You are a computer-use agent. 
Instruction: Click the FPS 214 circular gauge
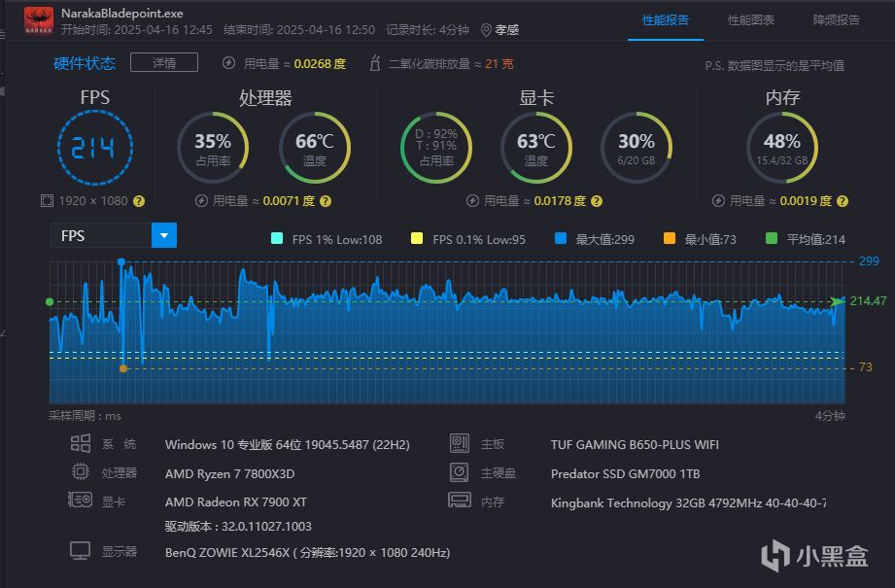95,148
